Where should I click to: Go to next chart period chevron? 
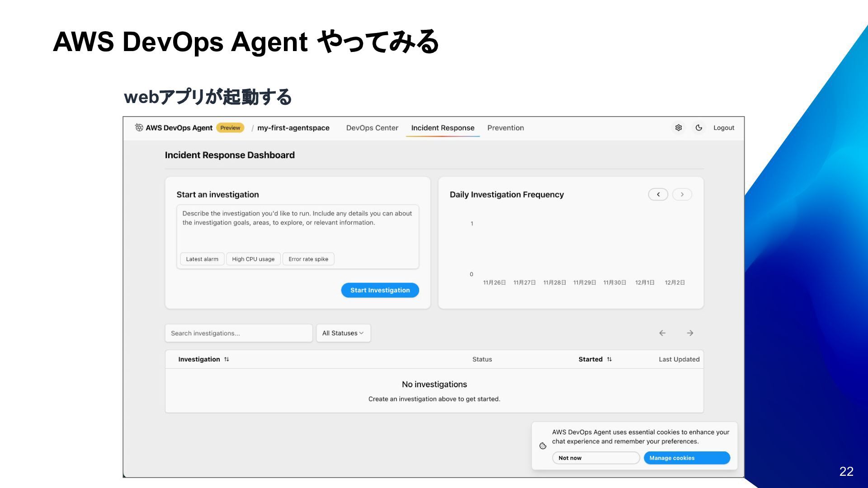[x=682, y=194]
